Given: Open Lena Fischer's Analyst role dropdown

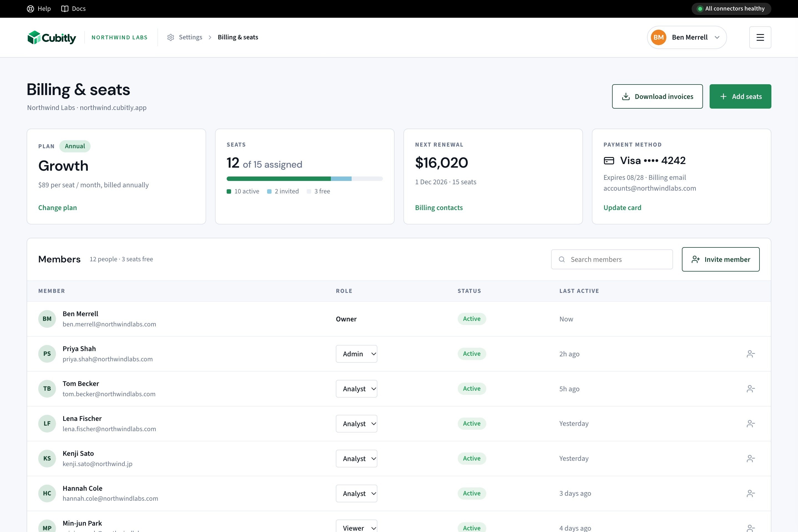Looking at the screenshot, I should tap(357, 424).
